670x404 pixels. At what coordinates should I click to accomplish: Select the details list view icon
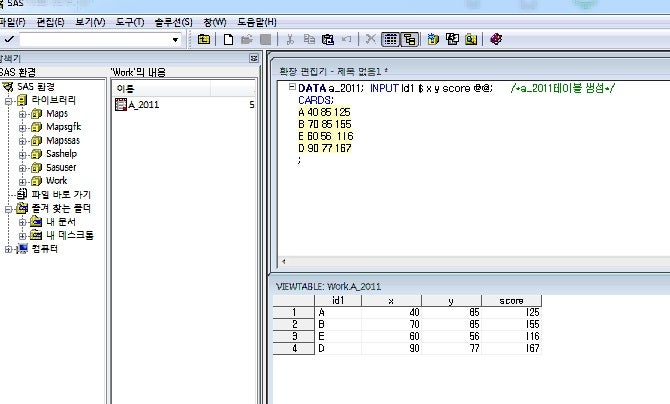[x=391, y=39]
